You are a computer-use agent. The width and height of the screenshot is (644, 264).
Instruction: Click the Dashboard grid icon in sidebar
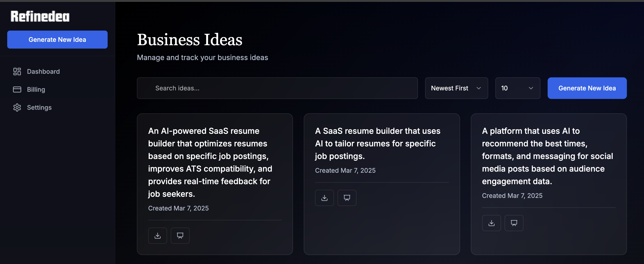coord(17,72)
